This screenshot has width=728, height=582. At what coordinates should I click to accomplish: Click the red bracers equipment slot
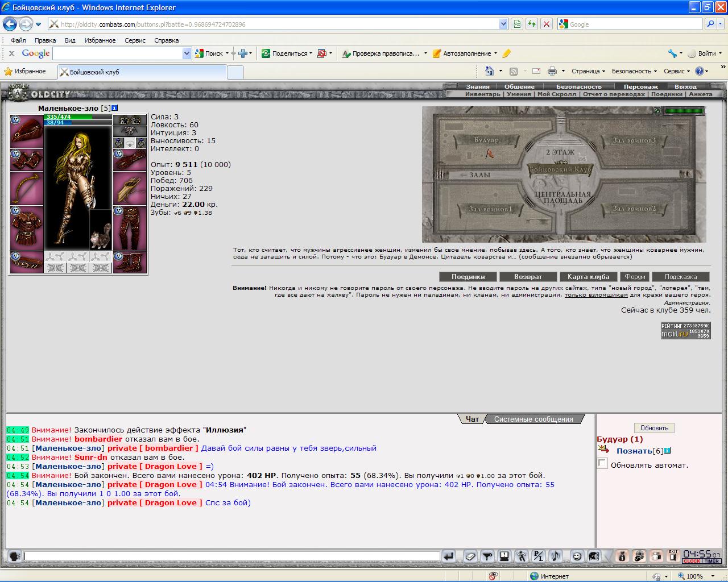tap(27, 160)
